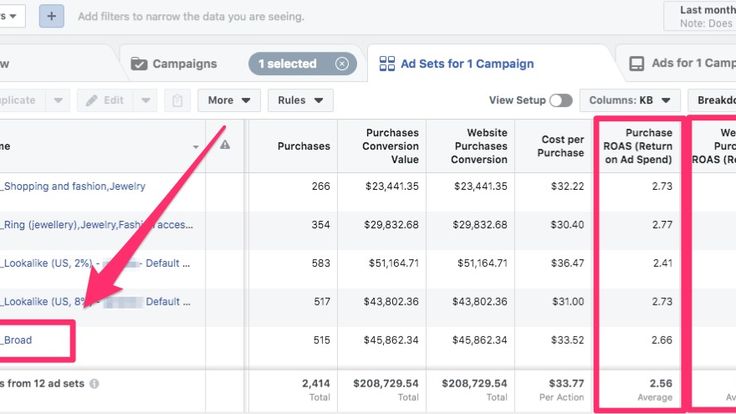Toggle the View Setup switch
Screen dimensions: 736x414
pos(560,100)
